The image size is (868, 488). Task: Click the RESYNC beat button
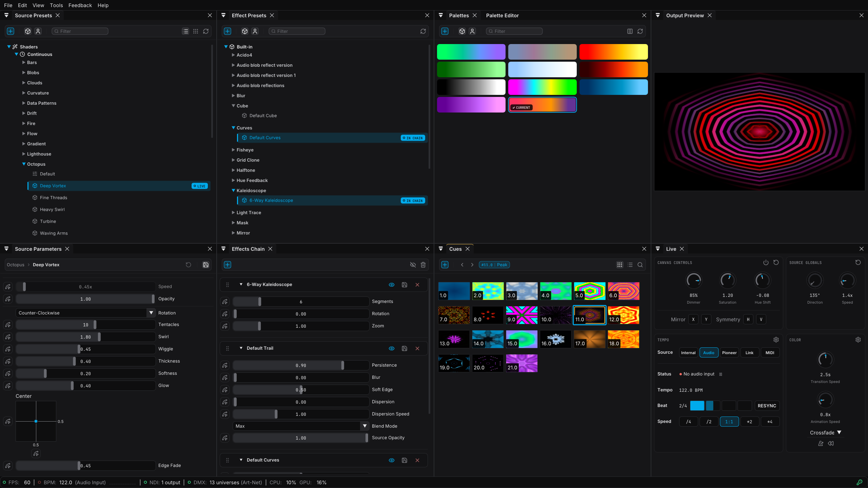pos(767,406)
